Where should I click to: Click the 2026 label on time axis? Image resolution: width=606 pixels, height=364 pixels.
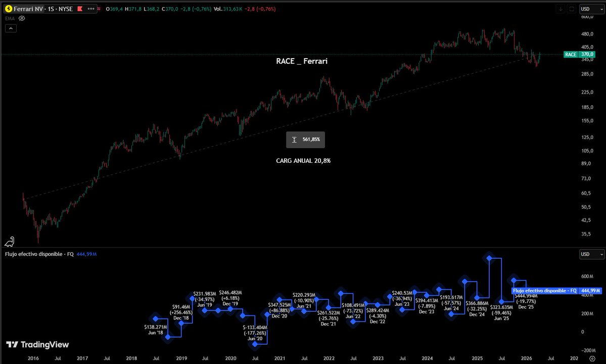pos(526,358)
